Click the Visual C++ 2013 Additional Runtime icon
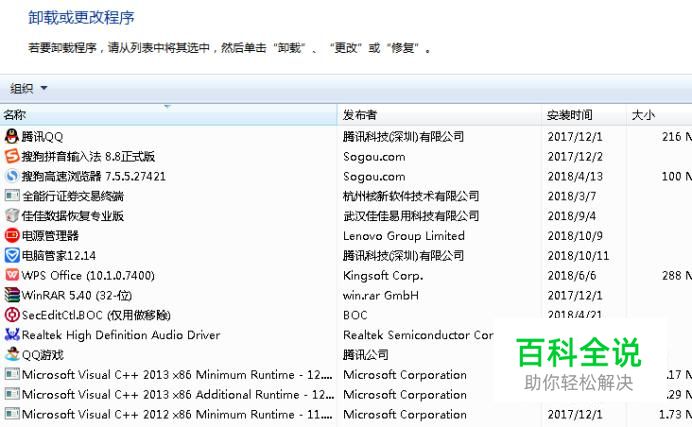The width and height of the screenshot is (692, 427). (11, 394)
